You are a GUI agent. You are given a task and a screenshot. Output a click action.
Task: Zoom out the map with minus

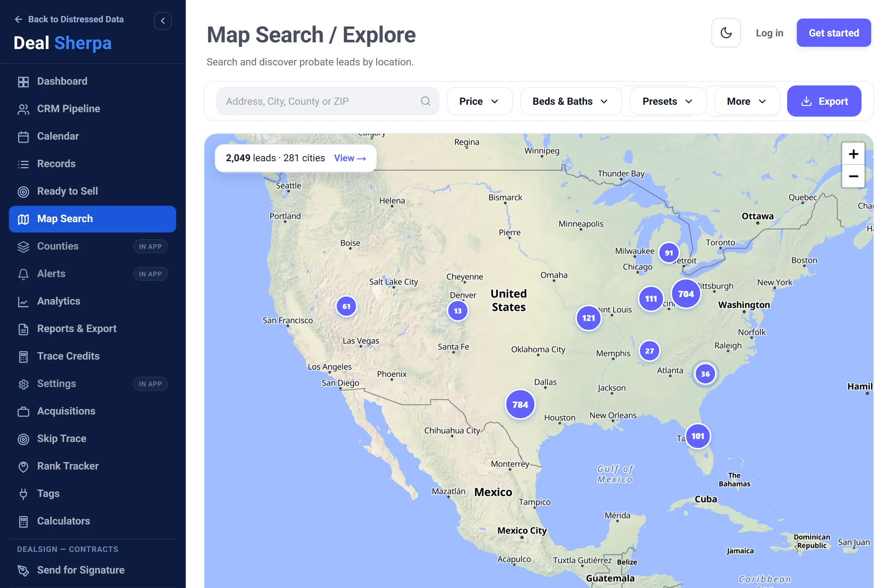coord(853,176)
